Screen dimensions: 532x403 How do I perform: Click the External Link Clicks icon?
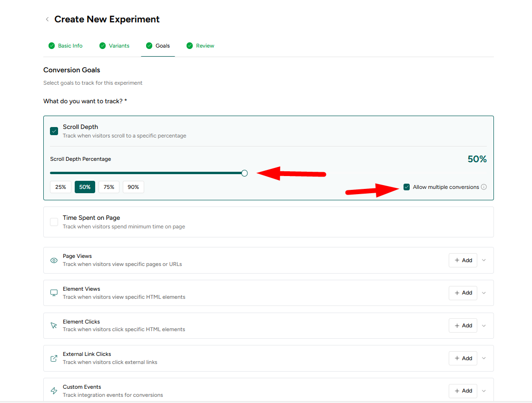pos(54,358)
